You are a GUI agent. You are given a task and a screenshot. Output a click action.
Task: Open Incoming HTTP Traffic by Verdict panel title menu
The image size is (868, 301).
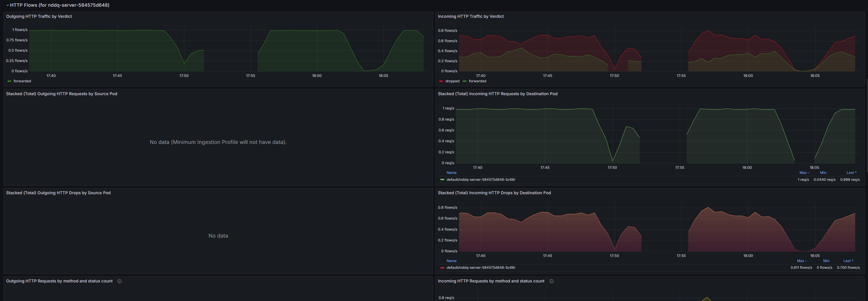470,17
